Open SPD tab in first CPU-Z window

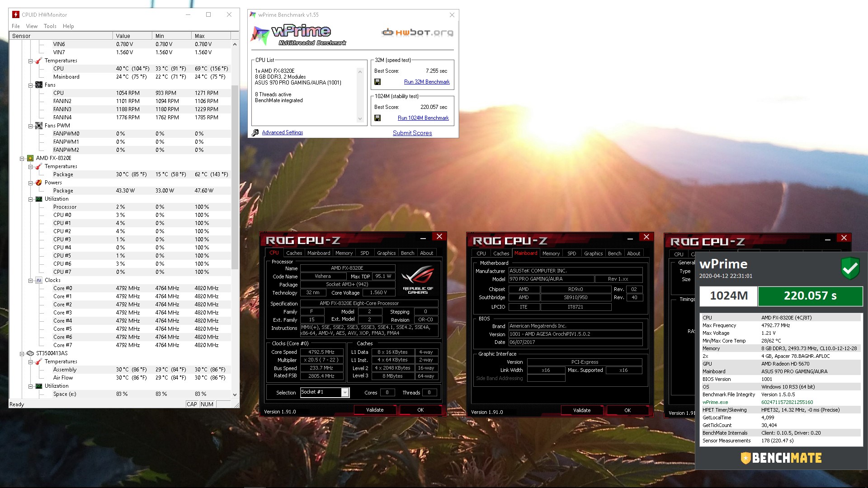point(364,253)
